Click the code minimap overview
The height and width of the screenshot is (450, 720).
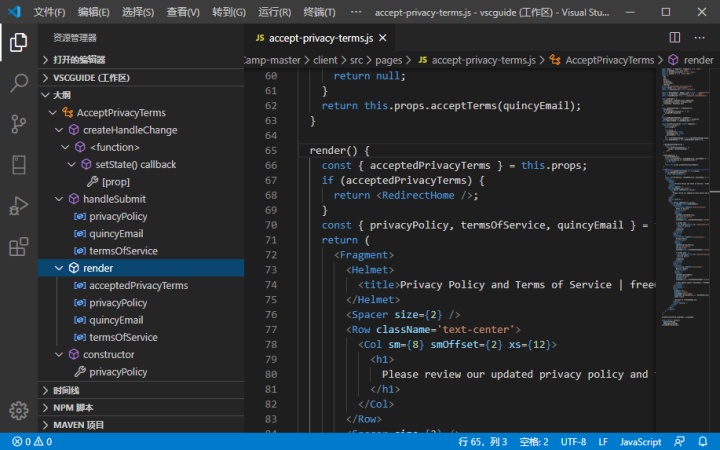click(685, 197)
